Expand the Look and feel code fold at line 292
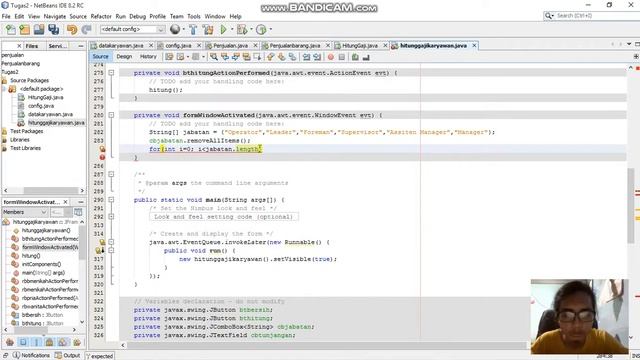The height and width of the screenshot is (360, 640). (x=111, y=217)
